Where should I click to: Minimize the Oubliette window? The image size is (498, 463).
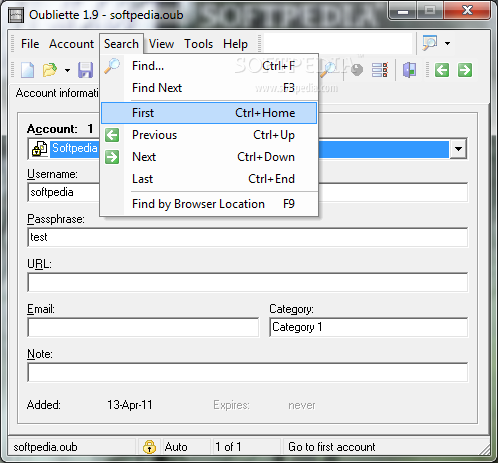pos(403,11)
